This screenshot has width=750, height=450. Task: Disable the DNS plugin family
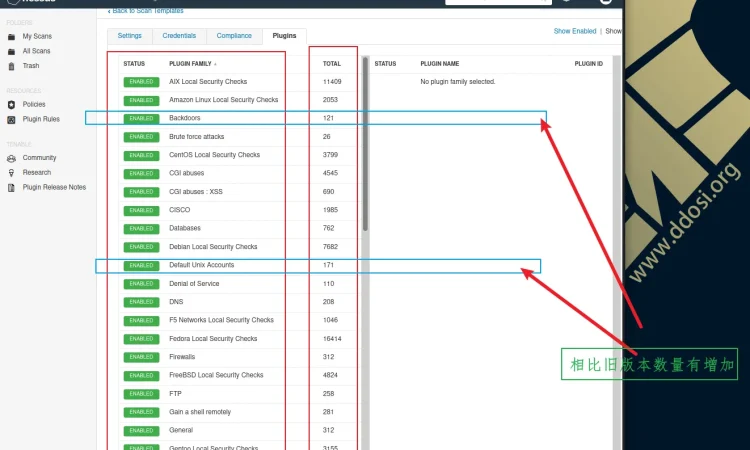point(141,302)
